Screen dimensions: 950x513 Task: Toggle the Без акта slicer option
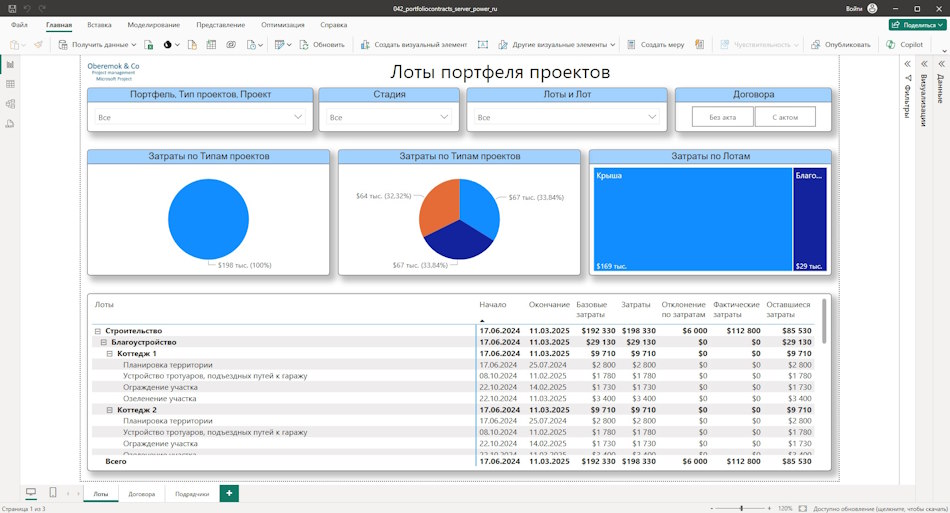click(723, 117)
